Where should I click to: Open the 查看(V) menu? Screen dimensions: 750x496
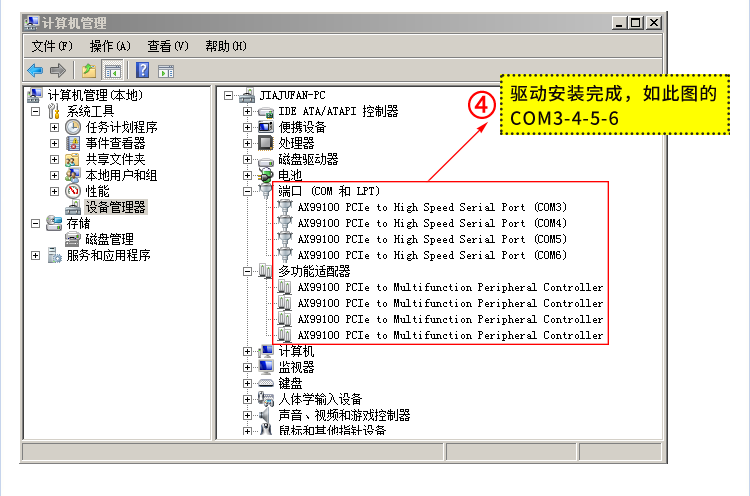click(x=168, y=46)
